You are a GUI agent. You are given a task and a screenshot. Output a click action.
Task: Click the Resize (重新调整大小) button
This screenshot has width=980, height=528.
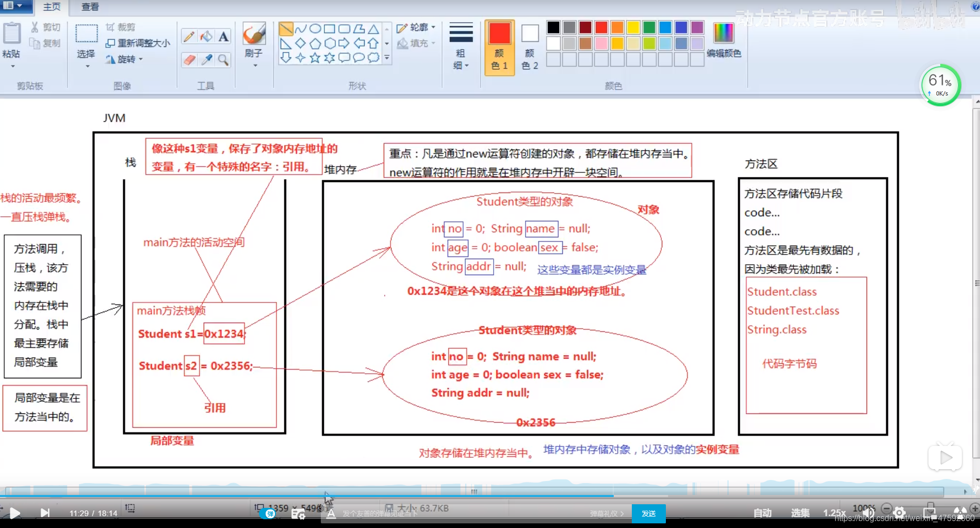tap(138, 43)
